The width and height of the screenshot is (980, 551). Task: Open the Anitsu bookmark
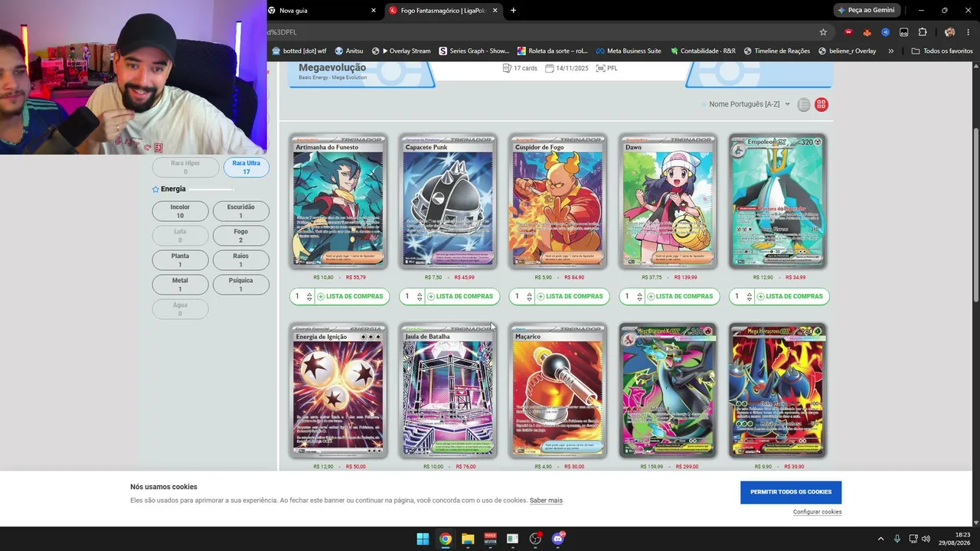(348, 51)
